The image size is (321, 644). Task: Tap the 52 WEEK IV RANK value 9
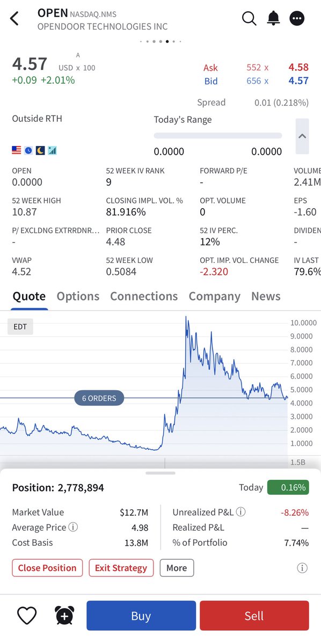109,182
